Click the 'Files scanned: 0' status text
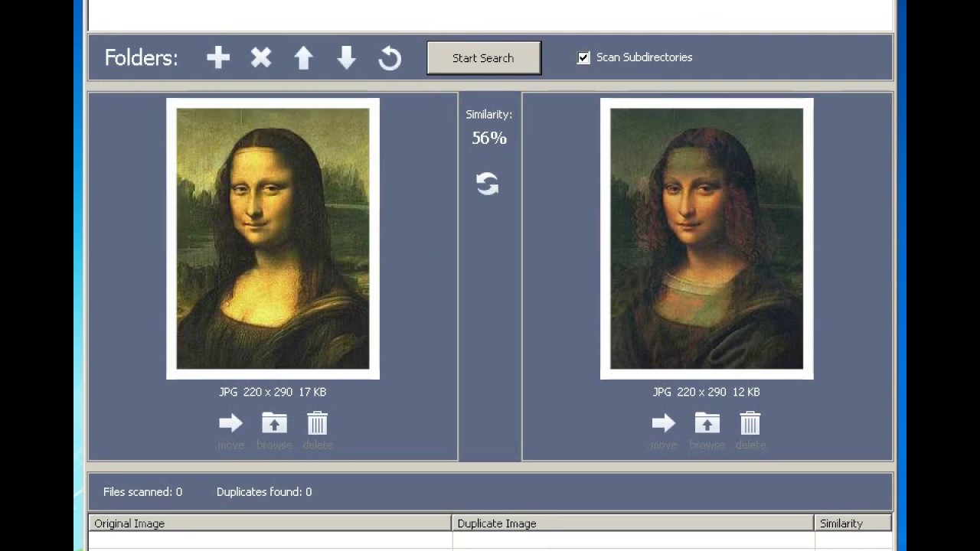The height and width of the screenshot is (551, 980). click(143, 492)
